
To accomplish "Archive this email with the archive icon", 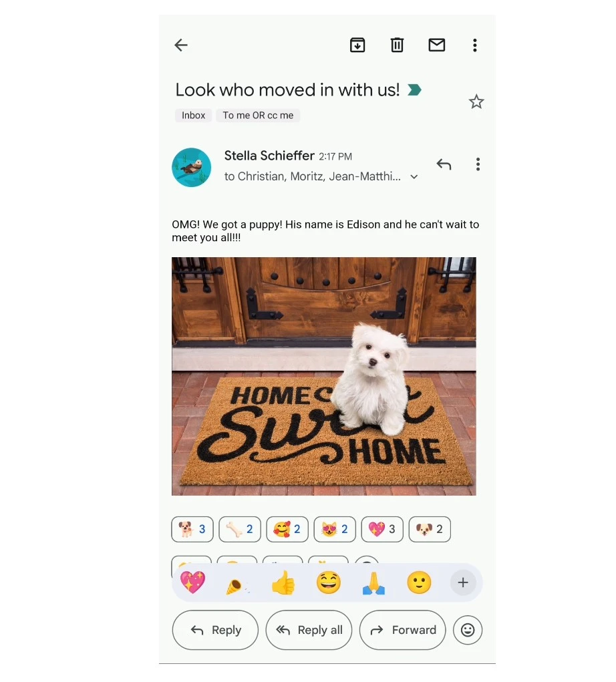I will (x=357, y=45).
